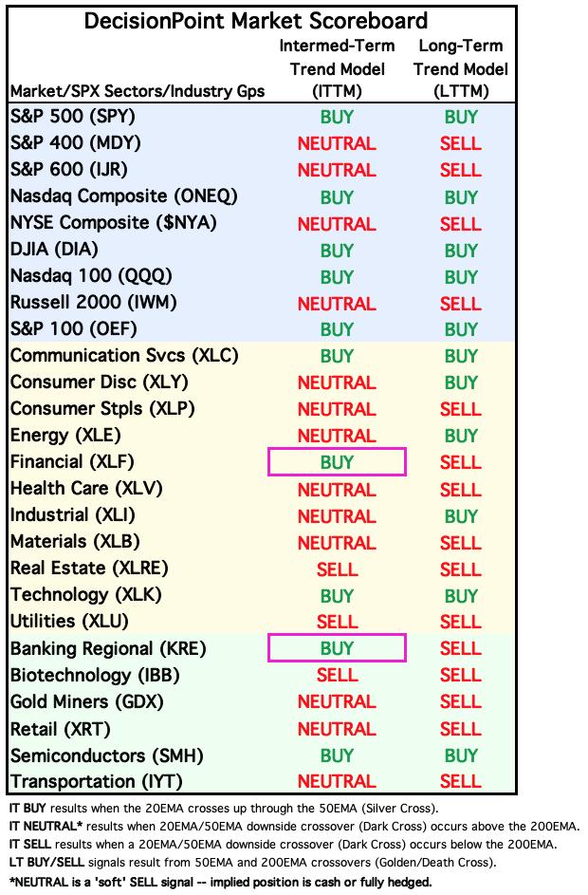Click LTTM BUY for Consumer Disc (XLY)

click(x=461, y=382)
